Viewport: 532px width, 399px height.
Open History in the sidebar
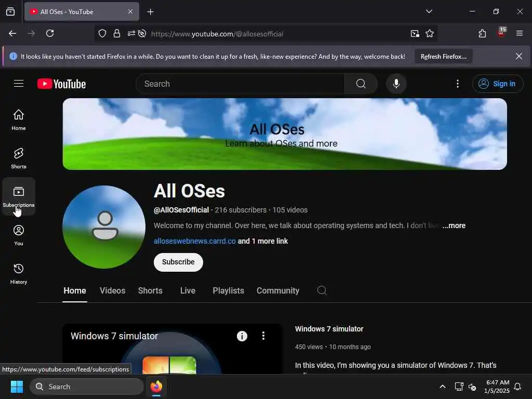tap(19, 273)
